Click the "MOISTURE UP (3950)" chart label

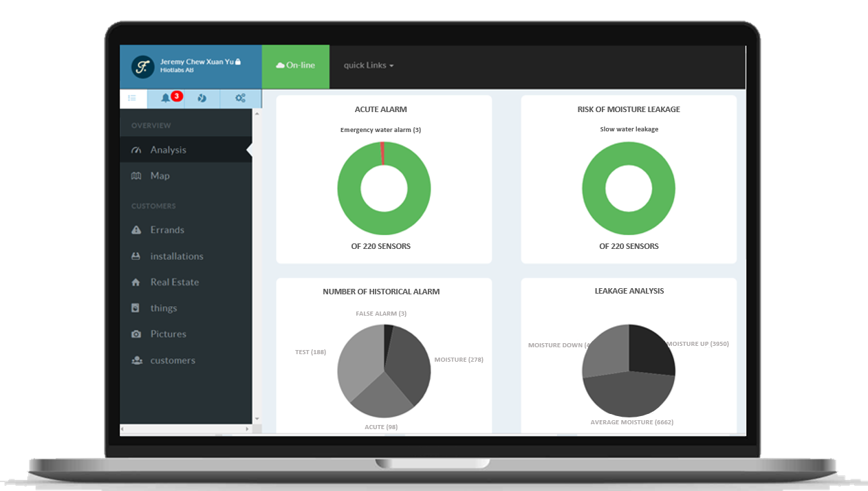[x=697, y=344]
